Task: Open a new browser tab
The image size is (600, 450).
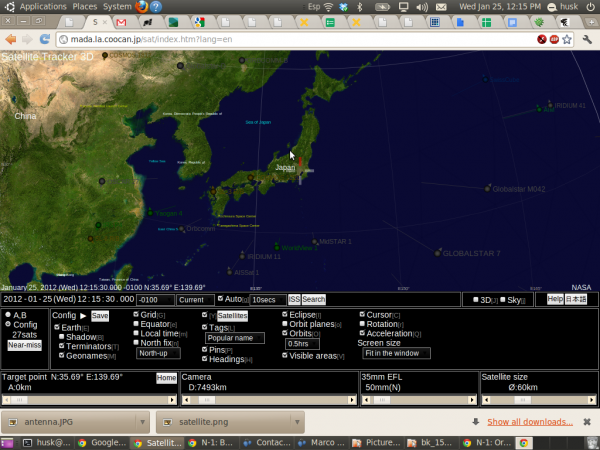Action: [x=591, y=22]
